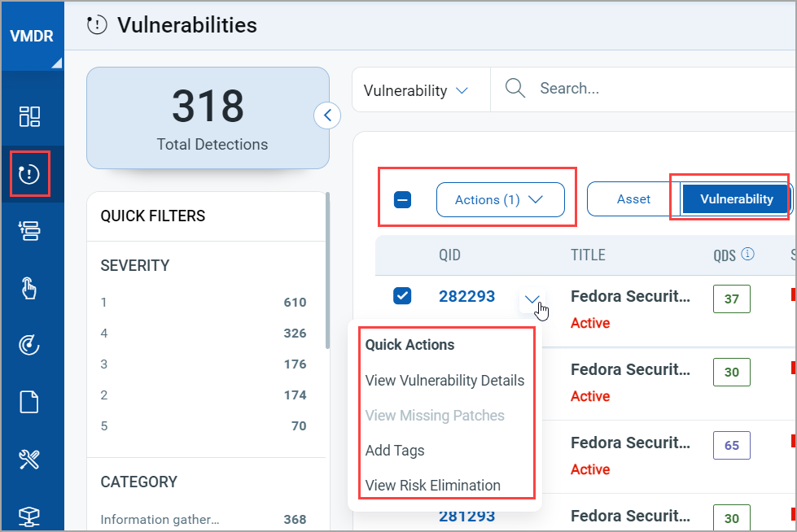This screenshot has width=797, height=532.
Task: Open the Vulnerabilities icon in the sidebar
Action: point(30,173)
